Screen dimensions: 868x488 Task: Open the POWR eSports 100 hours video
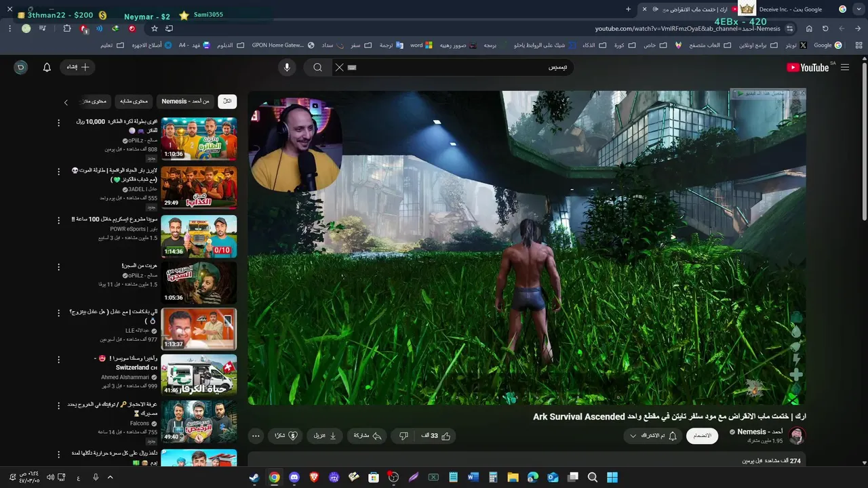tap(199, 236)
